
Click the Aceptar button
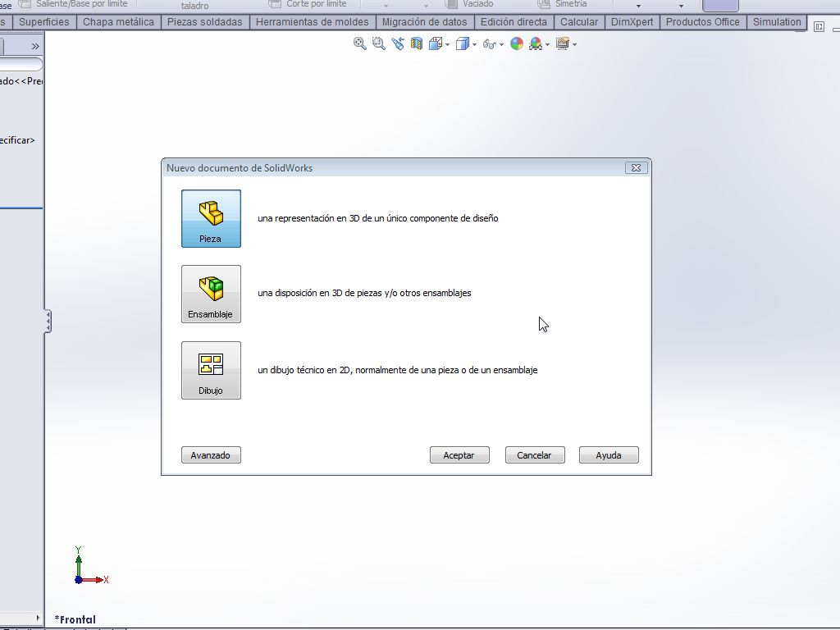pos(459,454)
